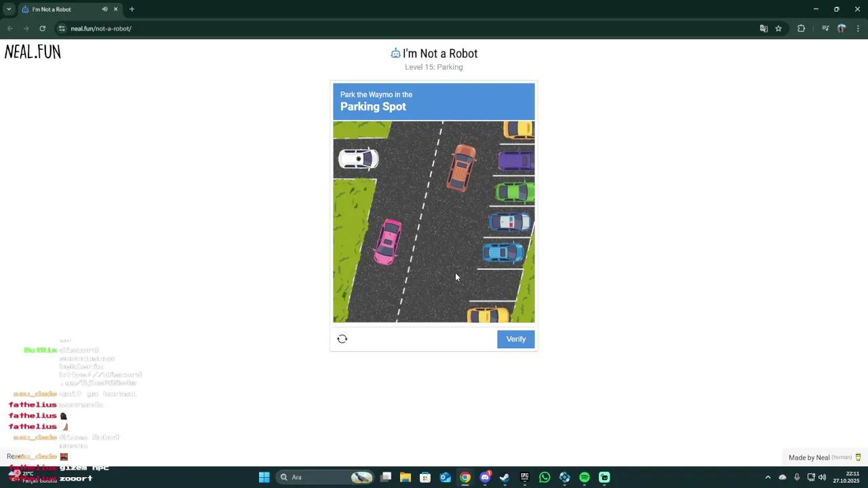The image size is (868, 488).
Task: Show hidden system tray icons
Action: click(768, 477)
